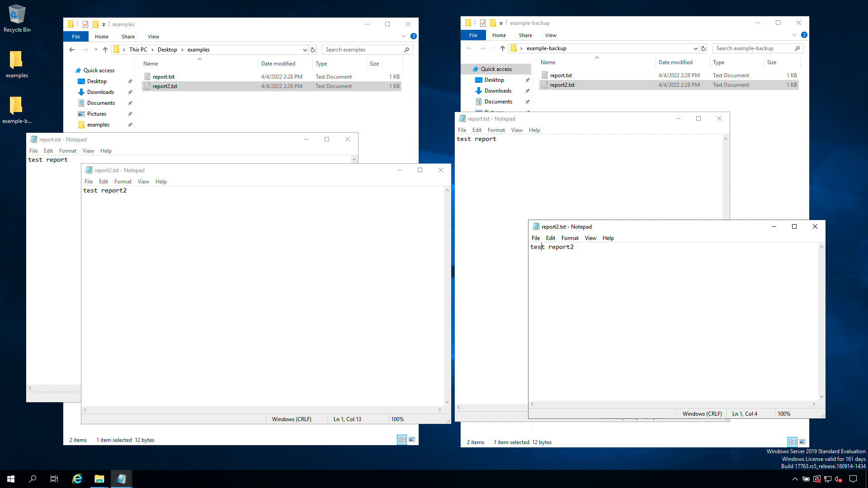Toggle detail view in example-backup window
Screen dimensions: 868x488
793,441
